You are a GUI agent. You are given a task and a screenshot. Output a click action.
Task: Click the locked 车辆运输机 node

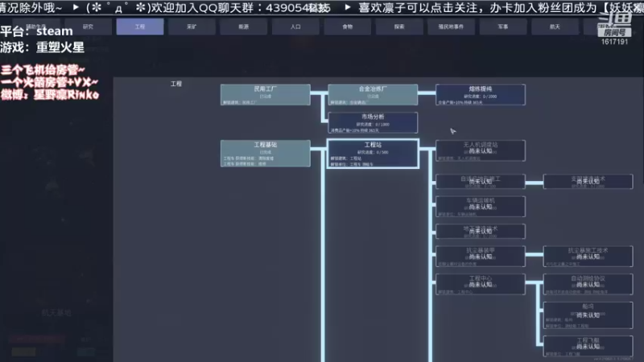(x=481, y=207)
